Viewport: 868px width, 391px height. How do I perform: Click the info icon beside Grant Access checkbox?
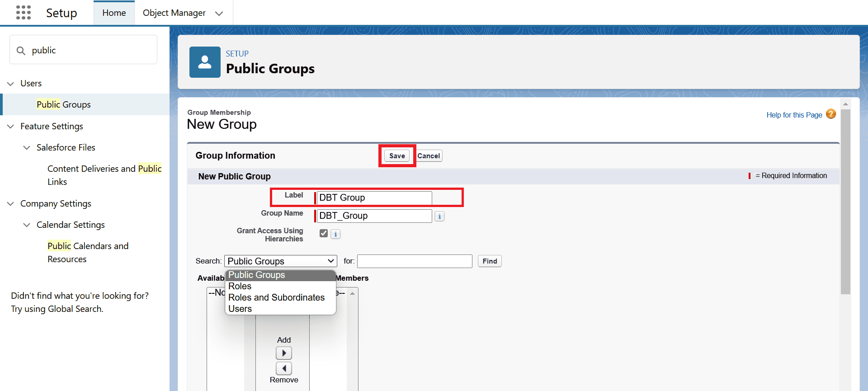point(335,234)
